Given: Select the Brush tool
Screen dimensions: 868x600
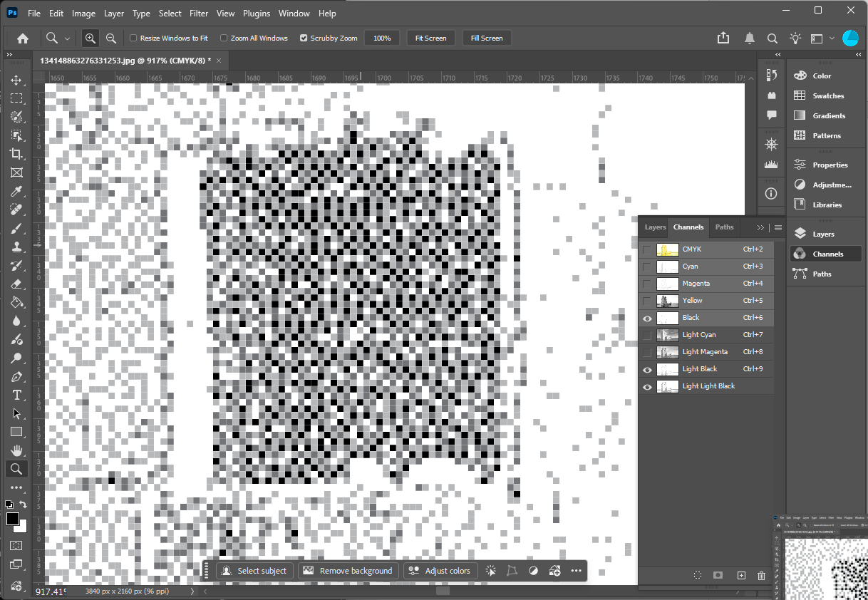Looking at the screenshot, I should (16, 228).
